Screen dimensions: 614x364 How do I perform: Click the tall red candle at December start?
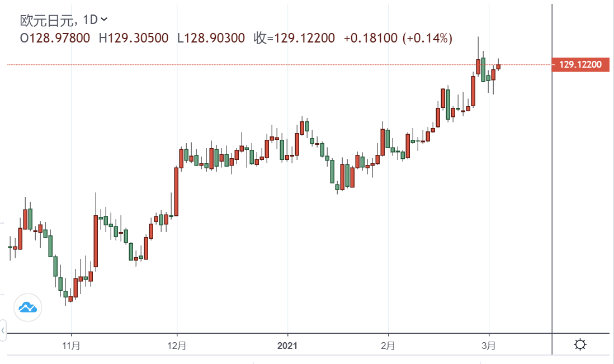click(x=176, y=191)
